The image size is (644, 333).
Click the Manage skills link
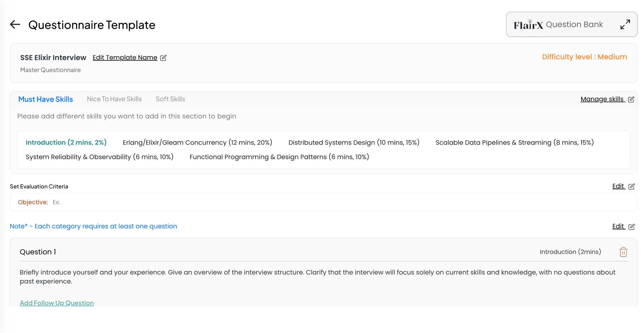[x=602, y=99]
